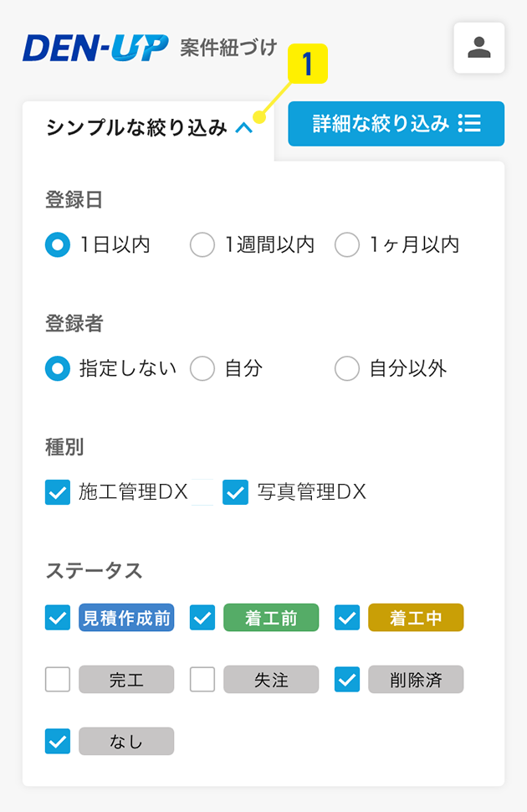Choose 自分以外 under 登録者
527x812 pixels.
tap(346, 368)
